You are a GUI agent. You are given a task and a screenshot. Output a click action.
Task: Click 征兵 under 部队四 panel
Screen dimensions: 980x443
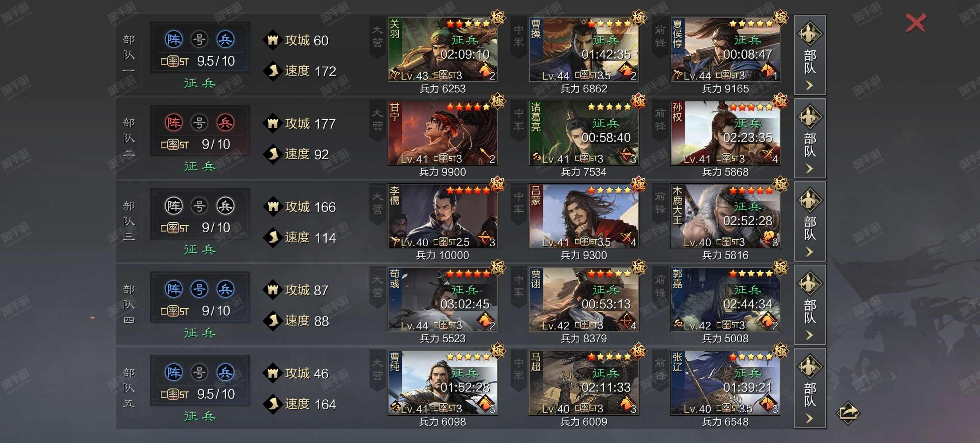pos(200,333)
